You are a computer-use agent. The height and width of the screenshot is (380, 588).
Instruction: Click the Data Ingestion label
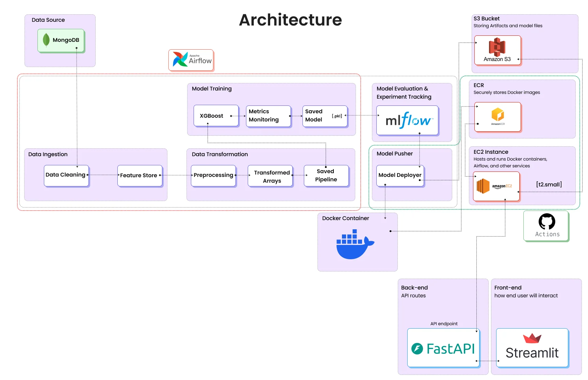tap(48, 154)
